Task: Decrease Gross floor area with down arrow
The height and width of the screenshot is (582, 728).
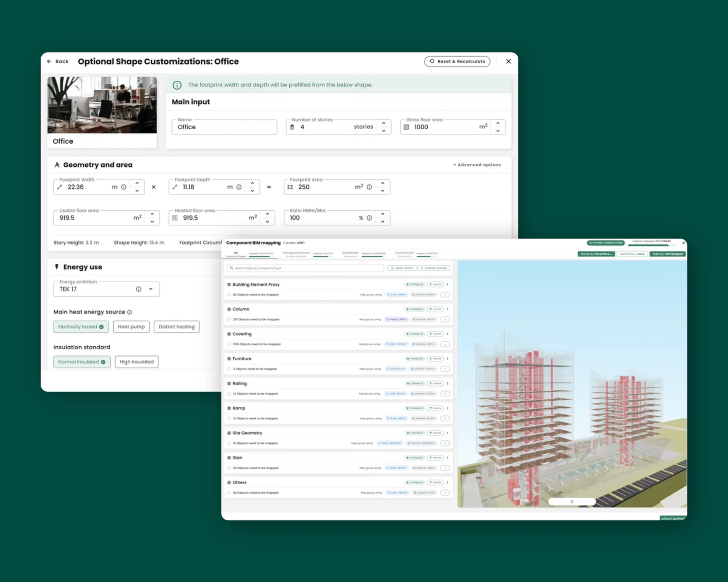Action: click(498, 131)
